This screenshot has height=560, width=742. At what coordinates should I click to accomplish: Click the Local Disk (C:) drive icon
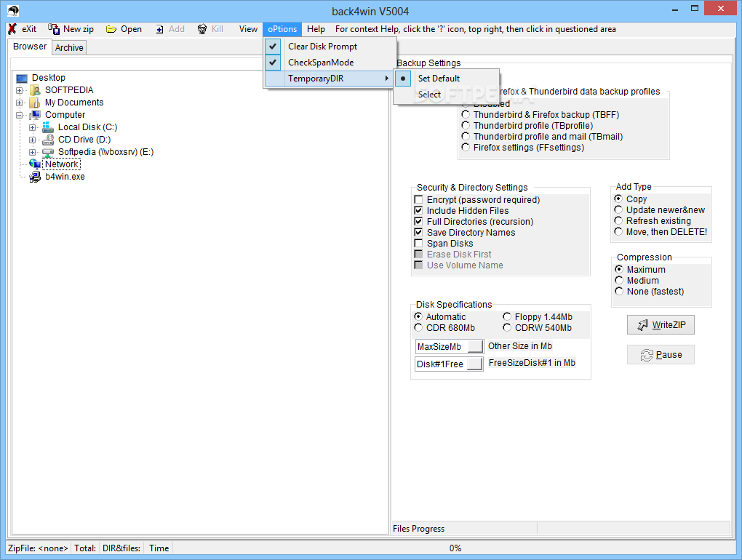tap(48, 127)
